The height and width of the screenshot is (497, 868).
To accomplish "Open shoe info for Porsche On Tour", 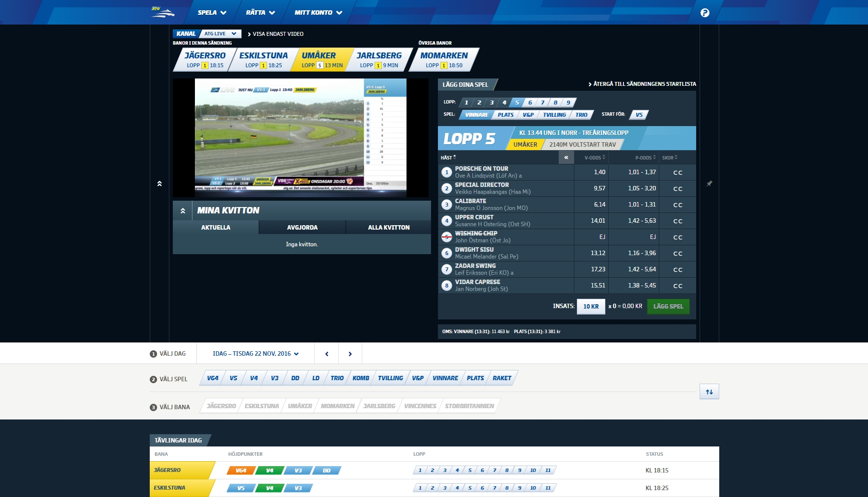I will coord(678,173).
